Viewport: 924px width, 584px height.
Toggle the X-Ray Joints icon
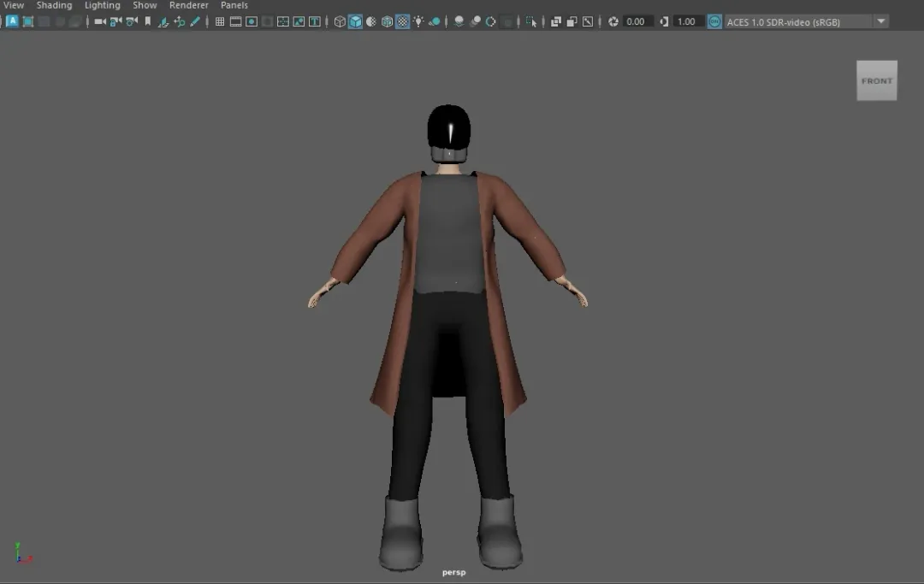[x=588, y=21]
